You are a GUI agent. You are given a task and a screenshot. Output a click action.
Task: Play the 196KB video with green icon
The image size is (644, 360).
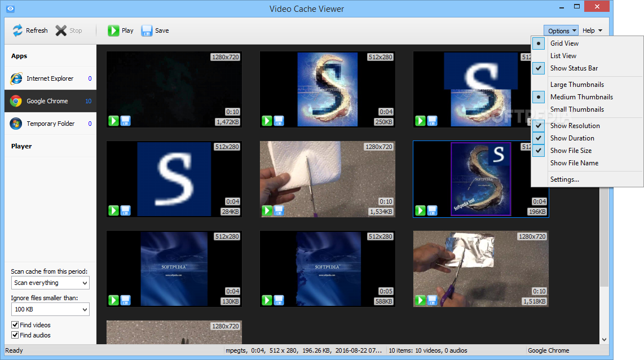pos(420,210)
